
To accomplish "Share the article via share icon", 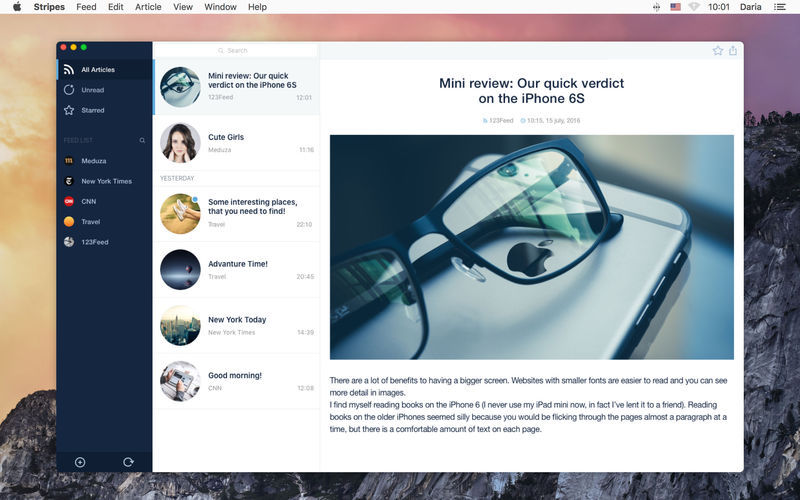I will click(733, 51).
